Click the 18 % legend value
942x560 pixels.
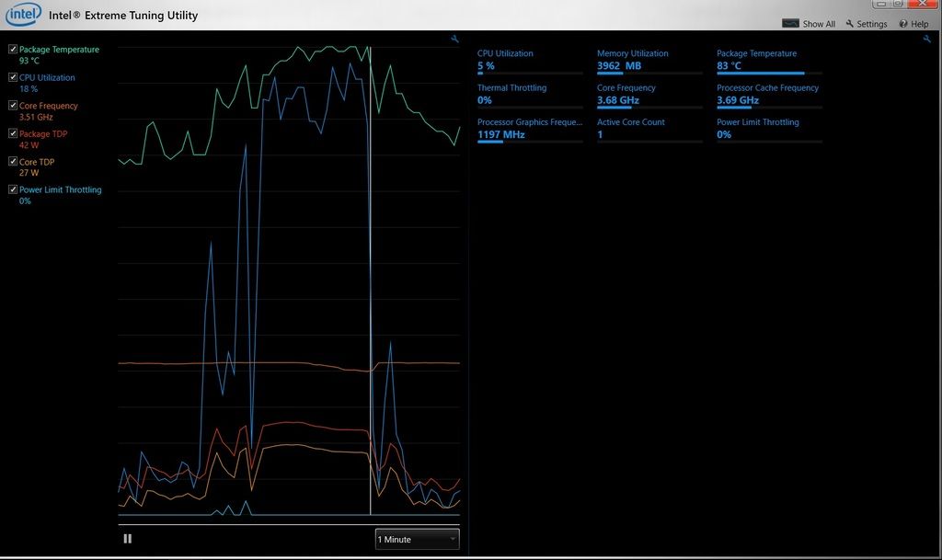coord(29,89)
